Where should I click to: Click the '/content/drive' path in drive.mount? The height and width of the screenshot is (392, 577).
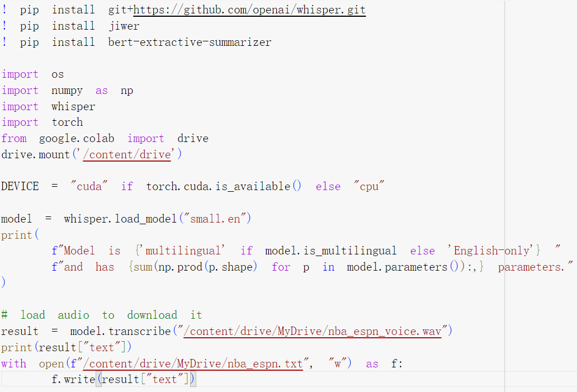(x=127, y=154)
